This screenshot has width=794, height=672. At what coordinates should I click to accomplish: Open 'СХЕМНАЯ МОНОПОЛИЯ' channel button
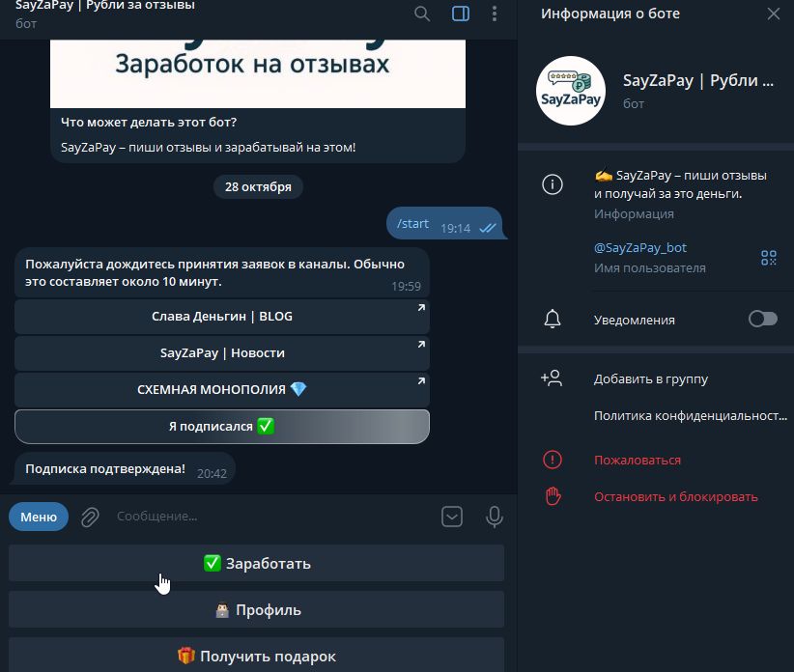[222, 390]
